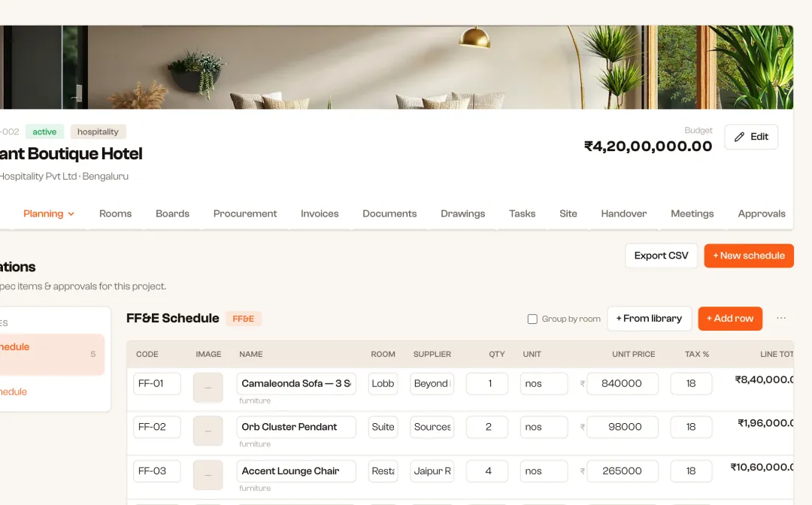Viewport: 812px width, 505px height.
Task: Select the highlighted schedule in the sidebar
Action: pyautogui.click(x=52, y=355)
